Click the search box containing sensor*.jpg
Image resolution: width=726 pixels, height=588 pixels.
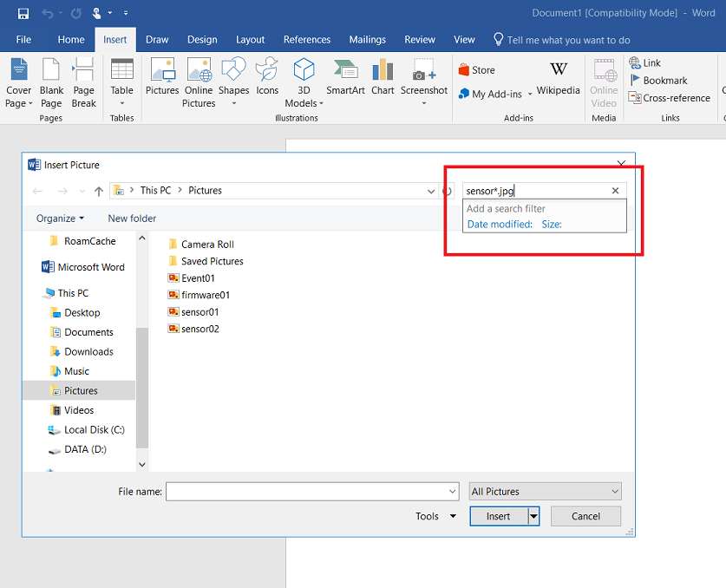(536, 191)
